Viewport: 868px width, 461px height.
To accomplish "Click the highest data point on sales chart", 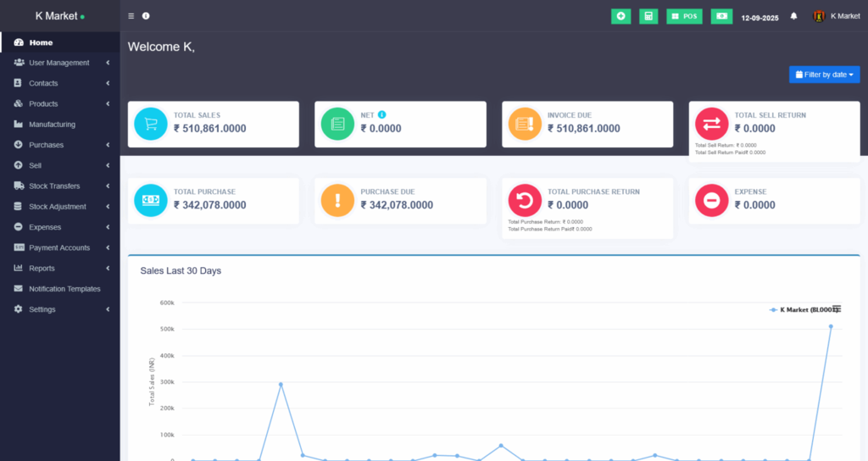I will (x=831, y=326).
